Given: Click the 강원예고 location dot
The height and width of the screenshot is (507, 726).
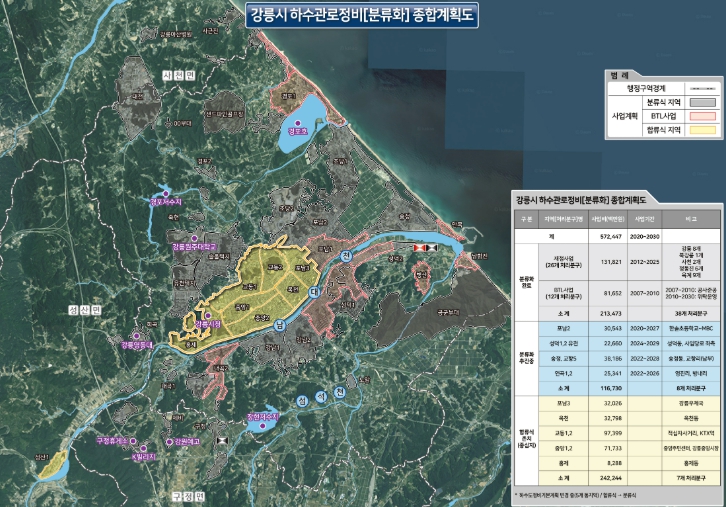Looking at the screenshot, I should [x=170, y=442].
